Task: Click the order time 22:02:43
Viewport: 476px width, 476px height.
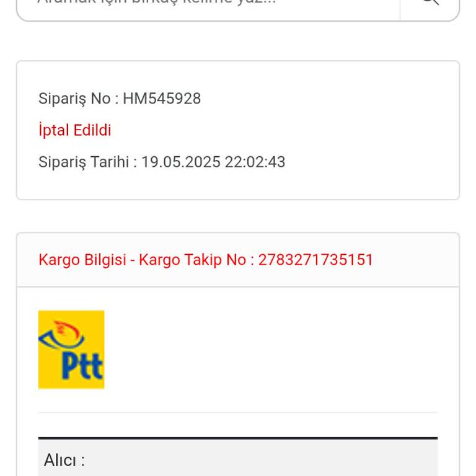Action: tap(255, 162)
